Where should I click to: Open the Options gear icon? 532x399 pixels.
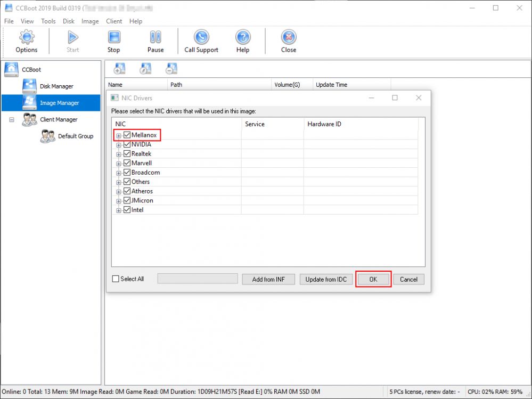27,37
